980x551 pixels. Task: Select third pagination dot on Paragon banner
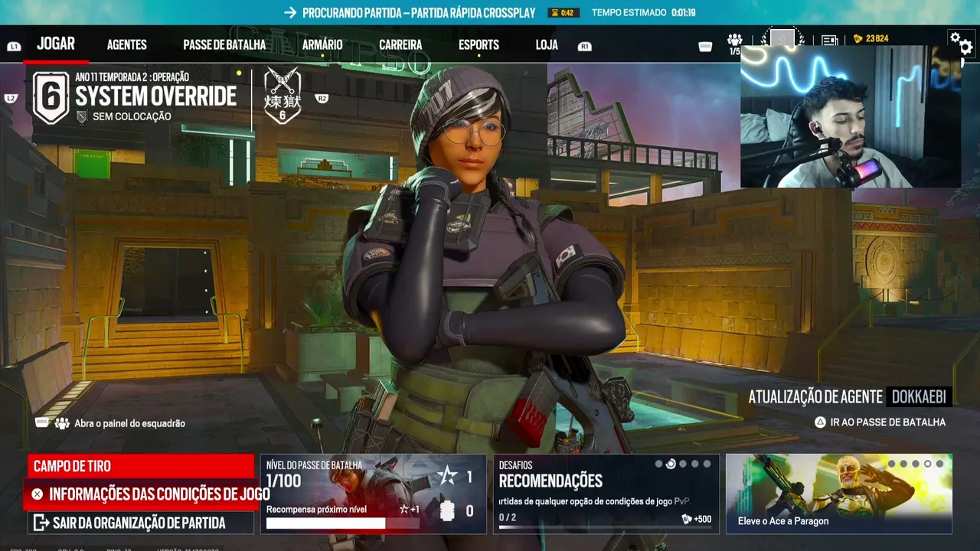click(x=916, y=464)
